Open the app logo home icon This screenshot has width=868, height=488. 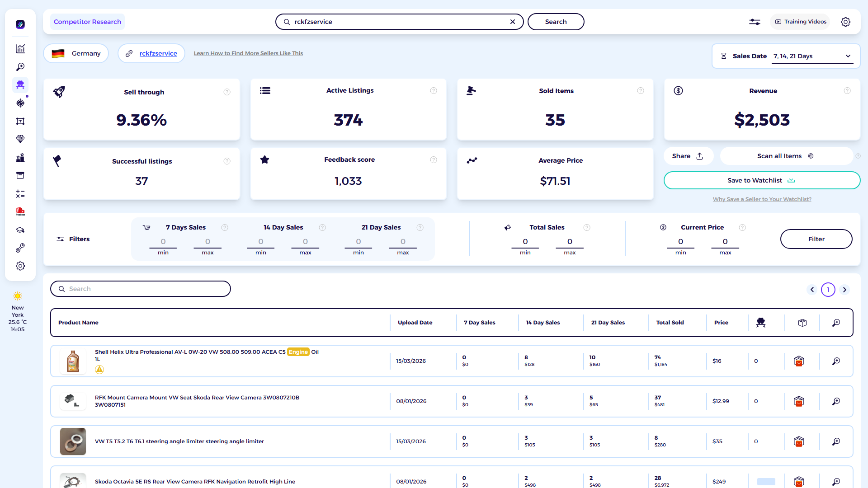click(x=20, y=24)
